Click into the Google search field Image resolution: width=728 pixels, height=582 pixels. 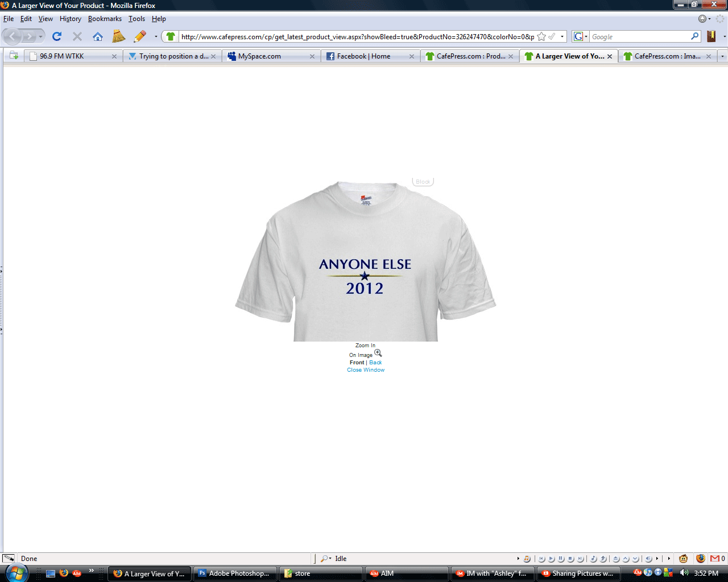coord(639,36)
